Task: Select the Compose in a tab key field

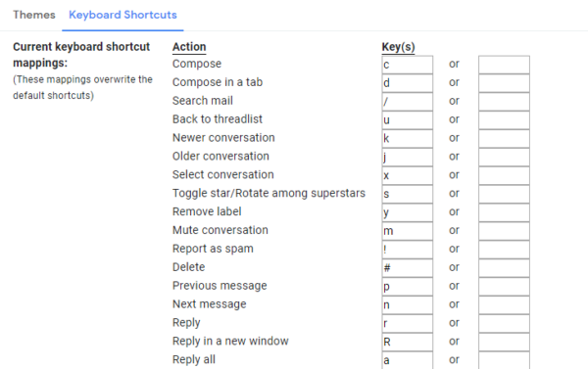Action: click(408, 83)
